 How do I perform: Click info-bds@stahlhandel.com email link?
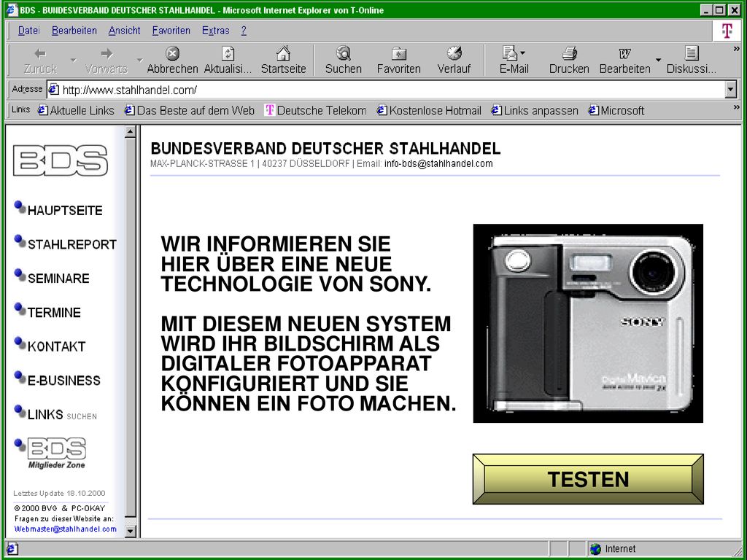point(438,164)
